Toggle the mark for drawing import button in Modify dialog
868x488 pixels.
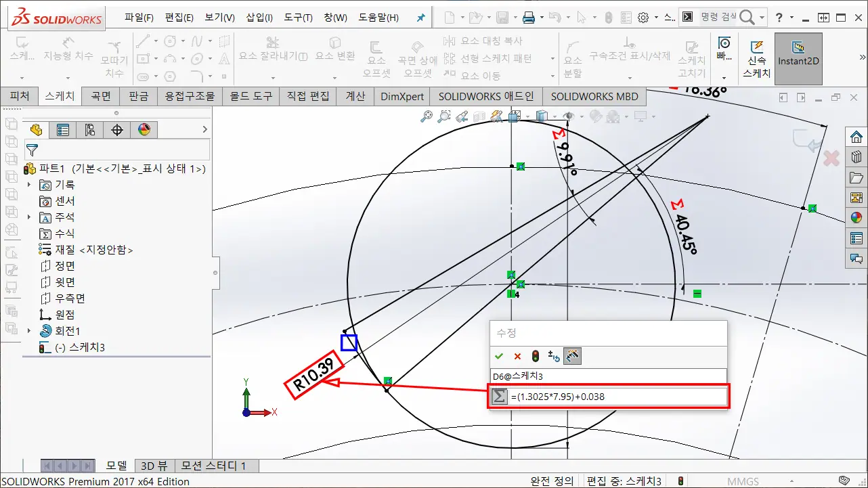pos(572,356)
